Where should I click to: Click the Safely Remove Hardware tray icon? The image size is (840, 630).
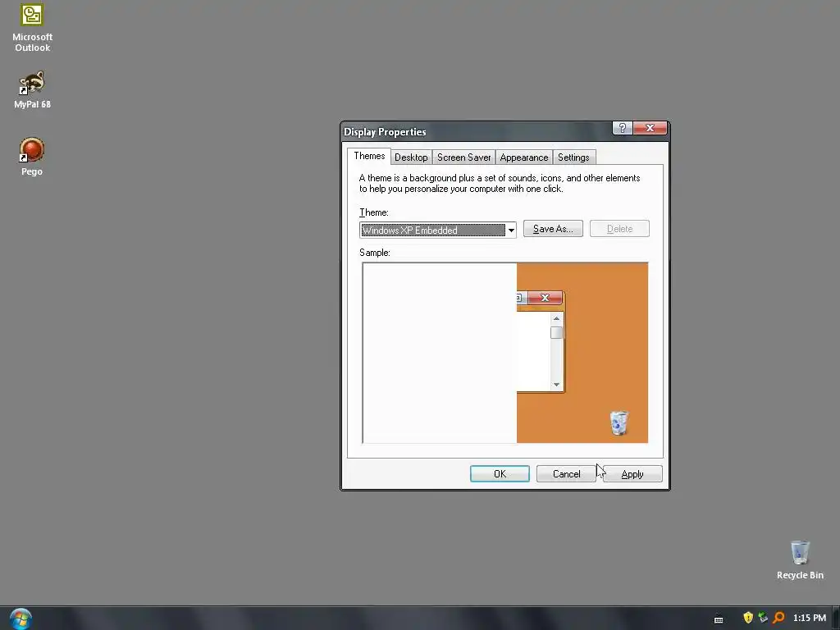pos(763,618)
